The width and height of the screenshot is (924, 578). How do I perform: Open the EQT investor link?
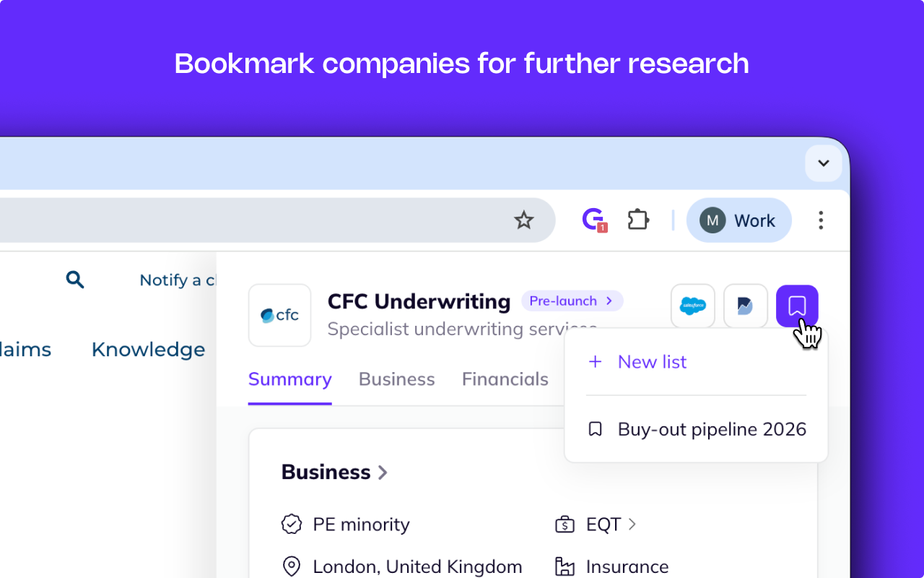pos(611,524)
